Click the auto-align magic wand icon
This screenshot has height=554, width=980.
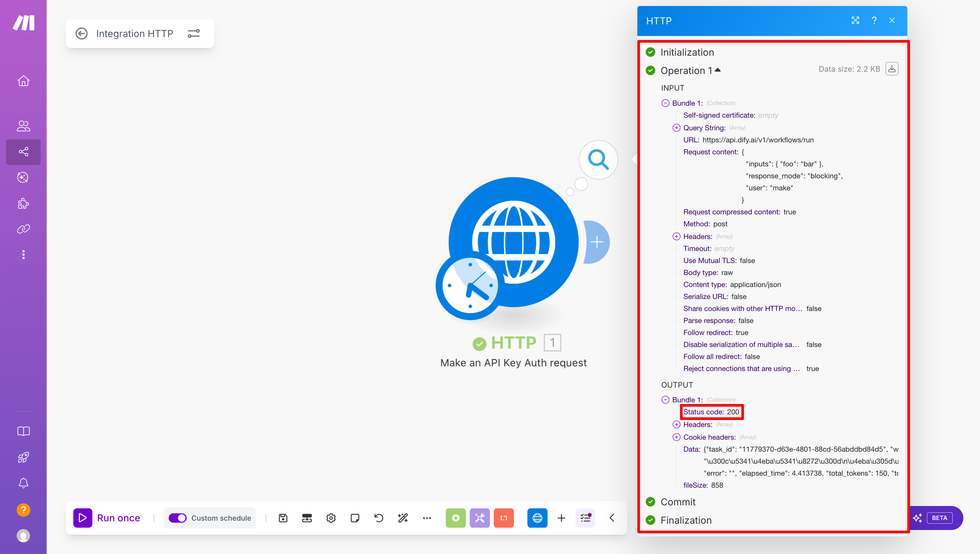403,518
